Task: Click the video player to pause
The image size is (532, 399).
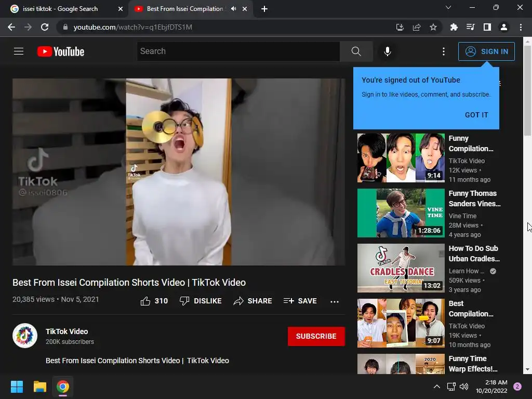Action: (x=179, y=172)
